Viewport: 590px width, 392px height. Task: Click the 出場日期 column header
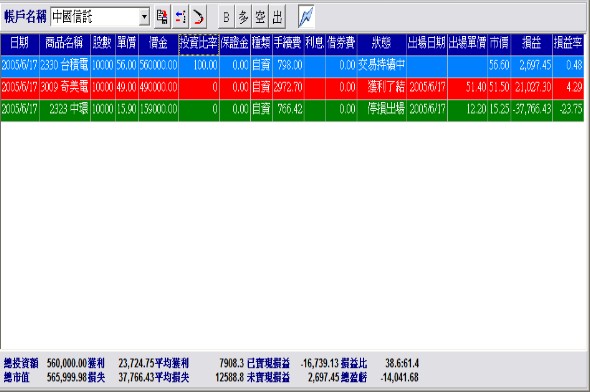pos(427,44)
